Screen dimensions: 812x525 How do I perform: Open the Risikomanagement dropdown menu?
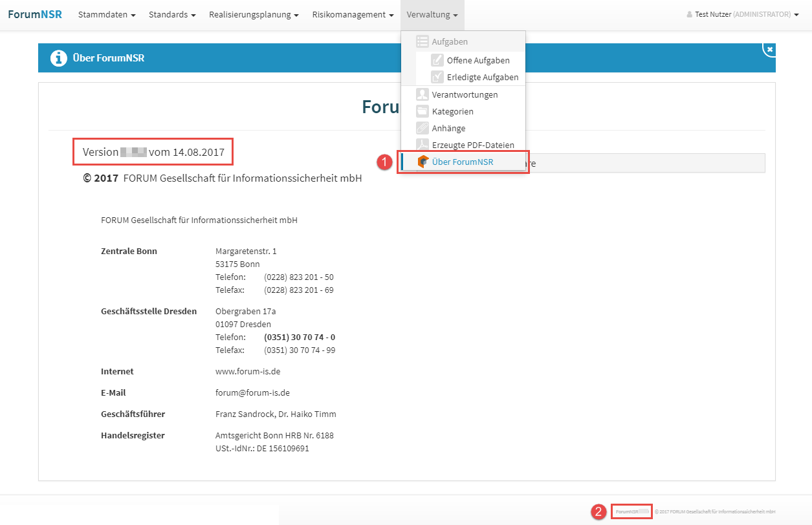353,14
